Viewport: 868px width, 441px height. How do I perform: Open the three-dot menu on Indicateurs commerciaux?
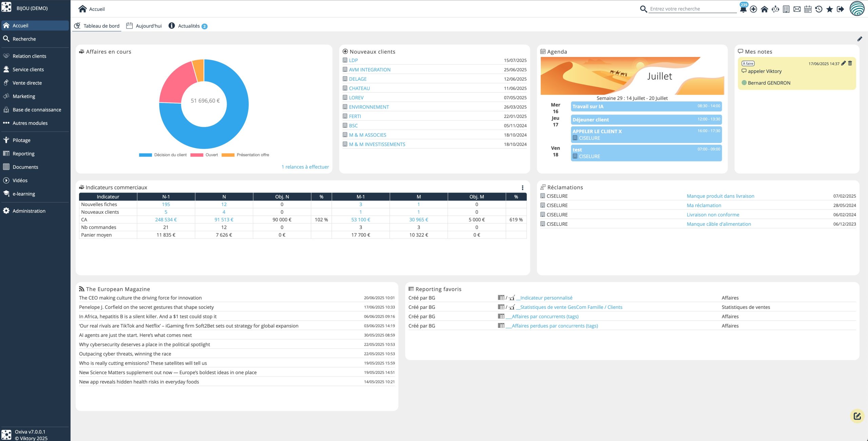click(522, 187)
